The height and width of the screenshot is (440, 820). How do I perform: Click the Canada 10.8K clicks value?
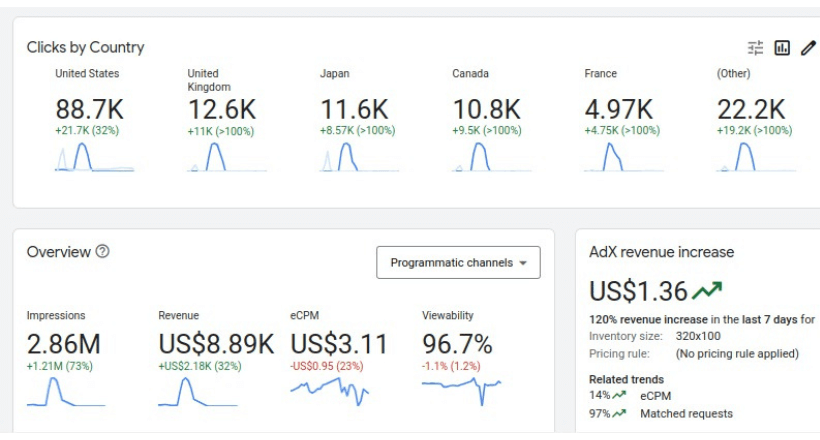pos(486,109)
